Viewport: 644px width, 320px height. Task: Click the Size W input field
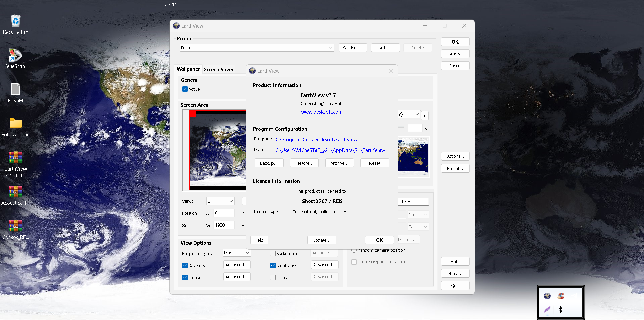[224, 225]
